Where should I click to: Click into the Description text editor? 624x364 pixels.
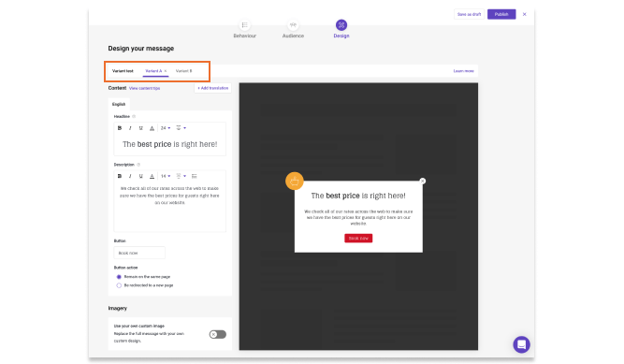point(170,207)
